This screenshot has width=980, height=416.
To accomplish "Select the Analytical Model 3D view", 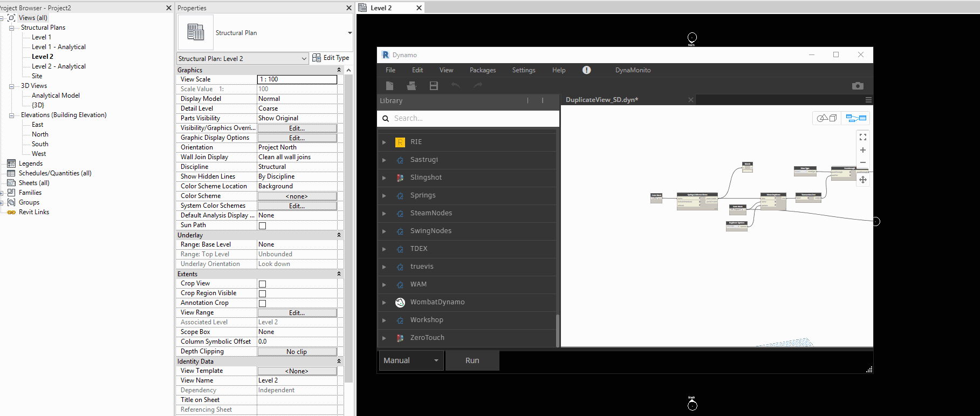I will 56,96.
